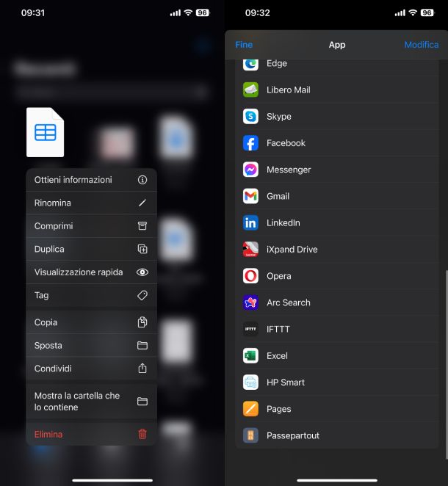The height and width of the screenshot is (486, 448).
Task: Click the Edge label text
Action: [277, 64]
